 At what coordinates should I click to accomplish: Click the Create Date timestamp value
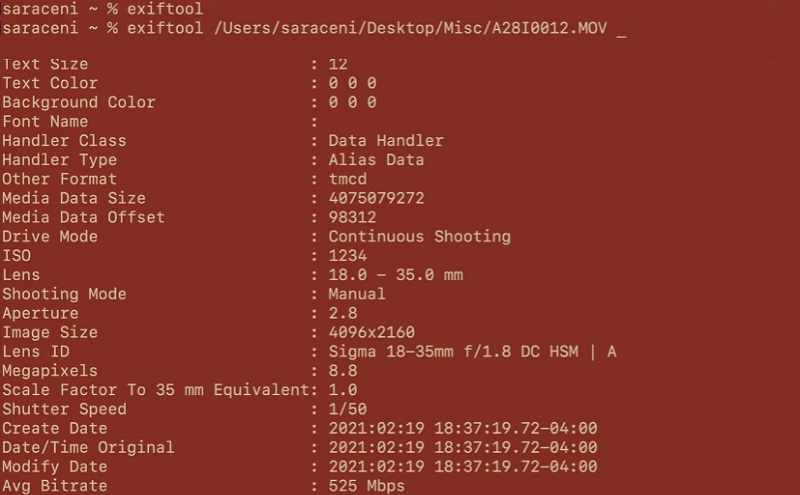click(x=462, y=428)
